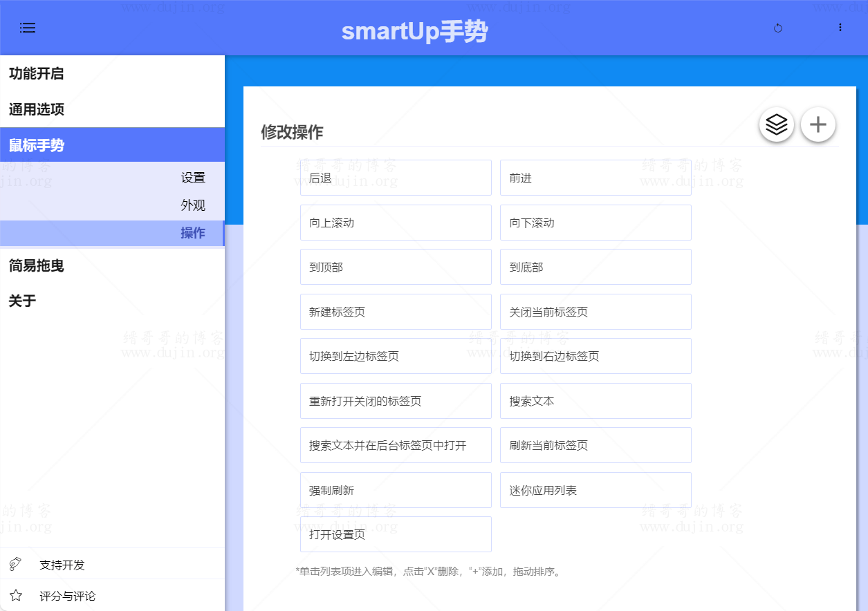Edit the 到顶部 action item

(x=396, y=267)
